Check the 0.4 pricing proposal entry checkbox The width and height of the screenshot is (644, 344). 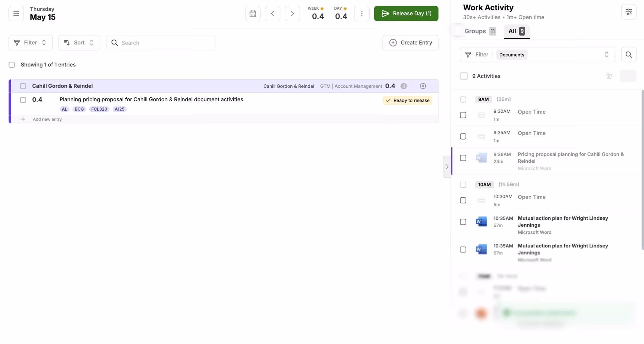23,100
